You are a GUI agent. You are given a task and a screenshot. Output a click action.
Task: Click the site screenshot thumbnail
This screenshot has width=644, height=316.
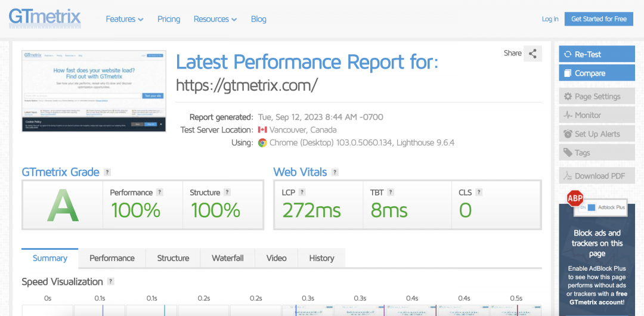click(x=94, y=91)
